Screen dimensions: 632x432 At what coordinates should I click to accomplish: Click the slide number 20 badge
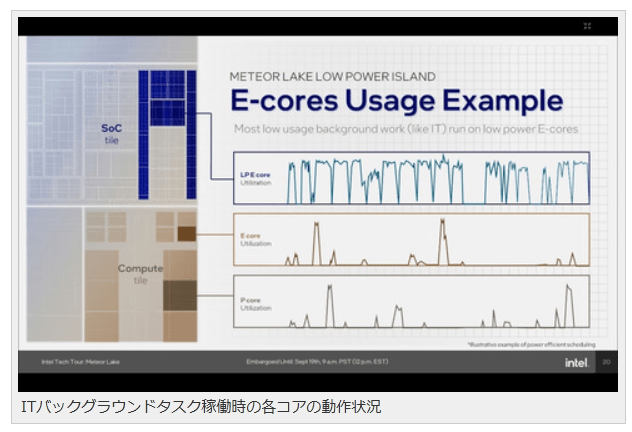605,362
